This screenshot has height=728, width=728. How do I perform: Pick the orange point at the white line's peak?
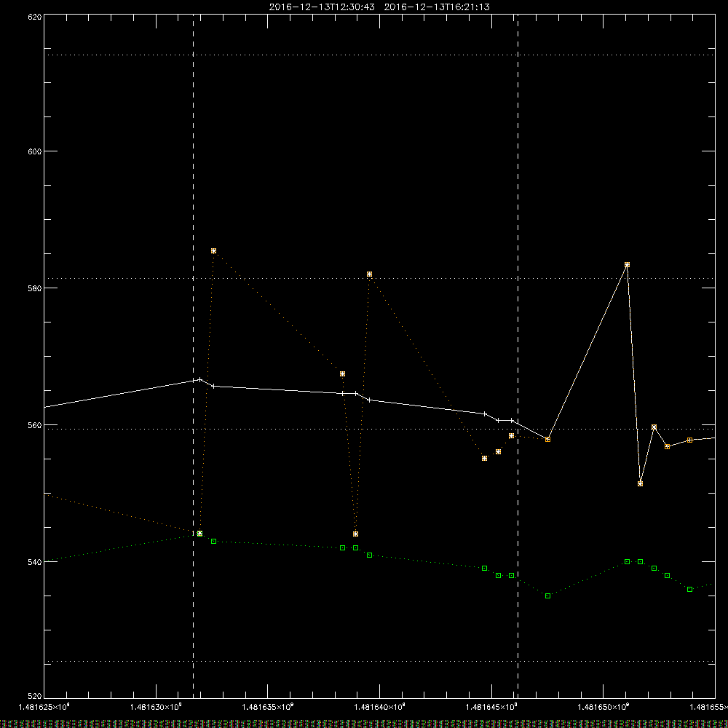(x=628, y=265)
